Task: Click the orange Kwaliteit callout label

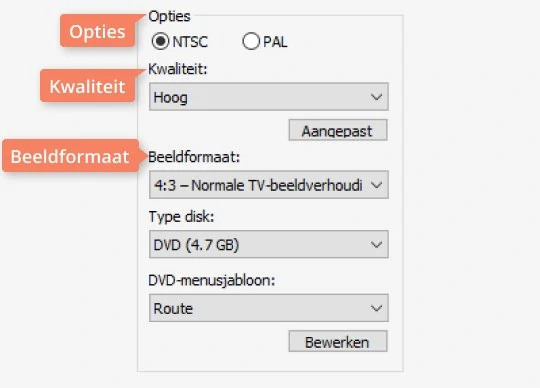Action: click(x=87, y=86)
